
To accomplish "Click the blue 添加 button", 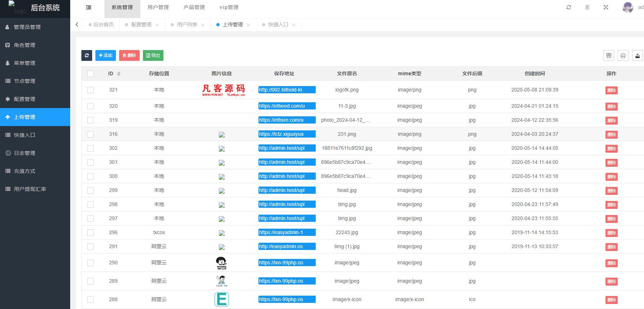I will [x=105, y=55].
